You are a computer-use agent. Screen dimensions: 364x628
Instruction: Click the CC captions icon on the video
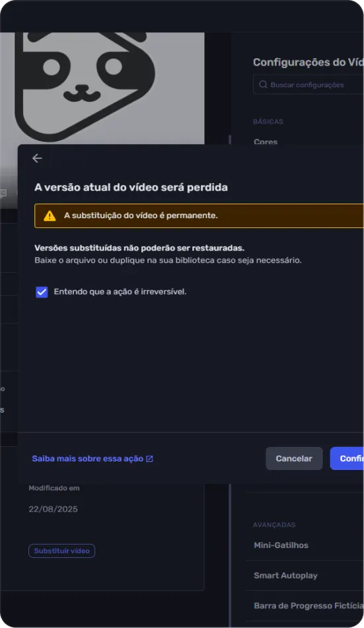(x=3, y=193)
